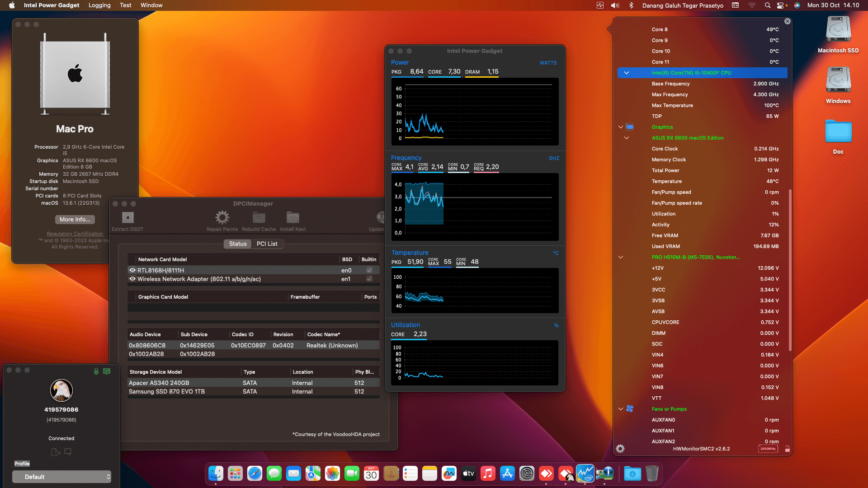Click Spotlight search icon in menu bar
The width and height of the screenshot is (868, 488).
tap(767, 5)
